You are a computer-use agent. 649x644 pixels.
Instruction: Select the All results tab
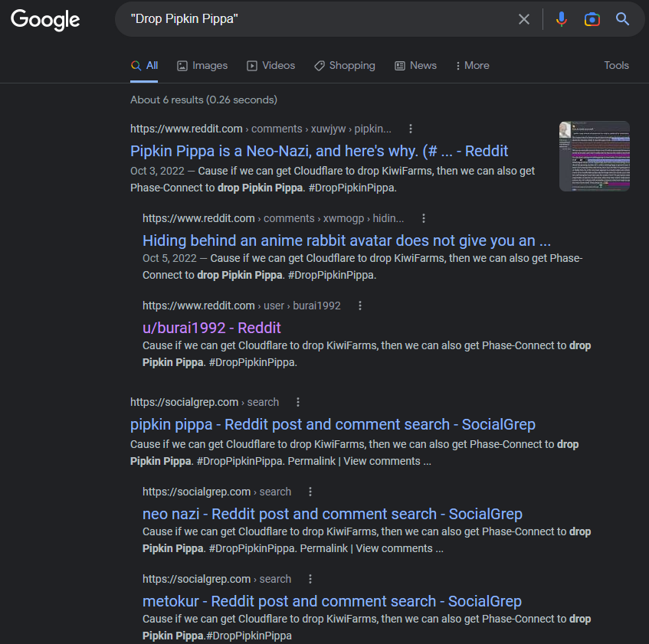click(x=144, y=65)
